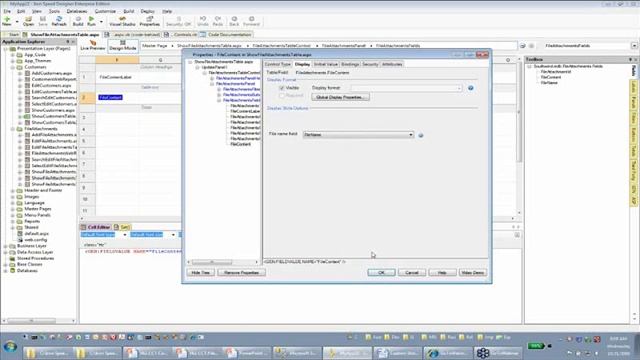Click the Cancel button
Screen dimensions: 640x360
pos(412,272)
